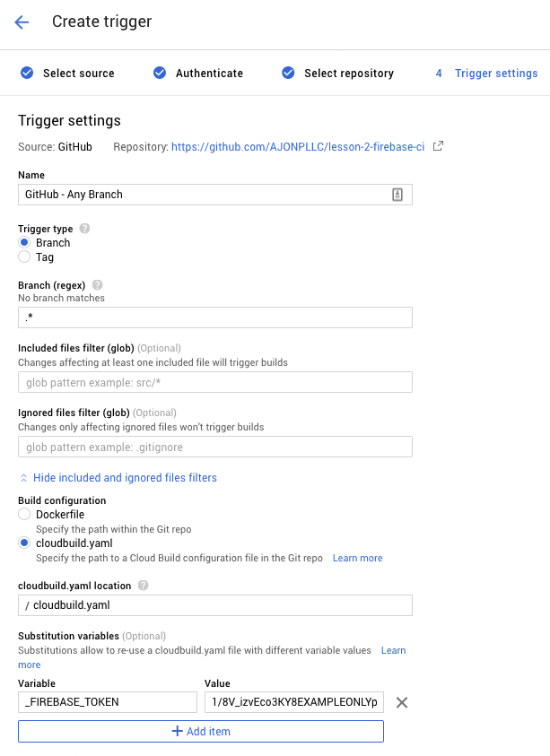
Task: Open cloudbuild.yaml location help icon
Action: [143, 586]
